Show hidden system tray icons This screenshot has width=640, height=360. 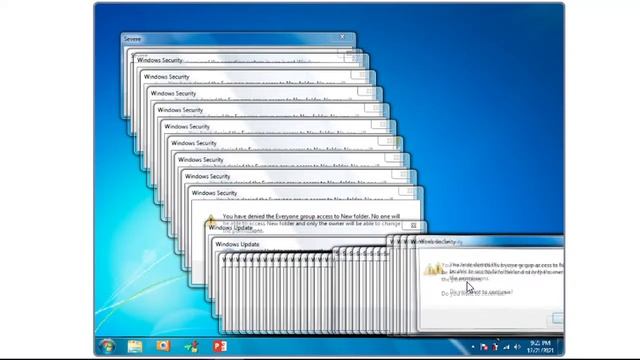point(473,347)
